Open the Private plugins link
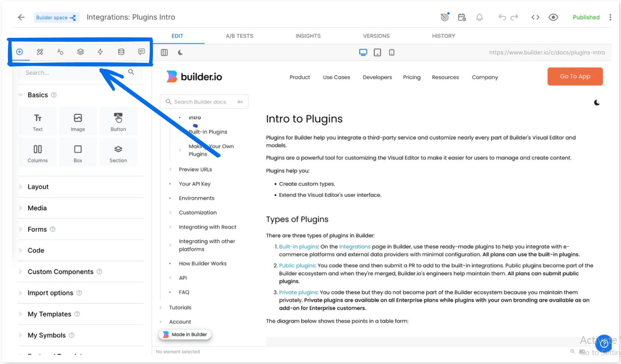Screen dimensions: 621x364 [x=298, y=292]
